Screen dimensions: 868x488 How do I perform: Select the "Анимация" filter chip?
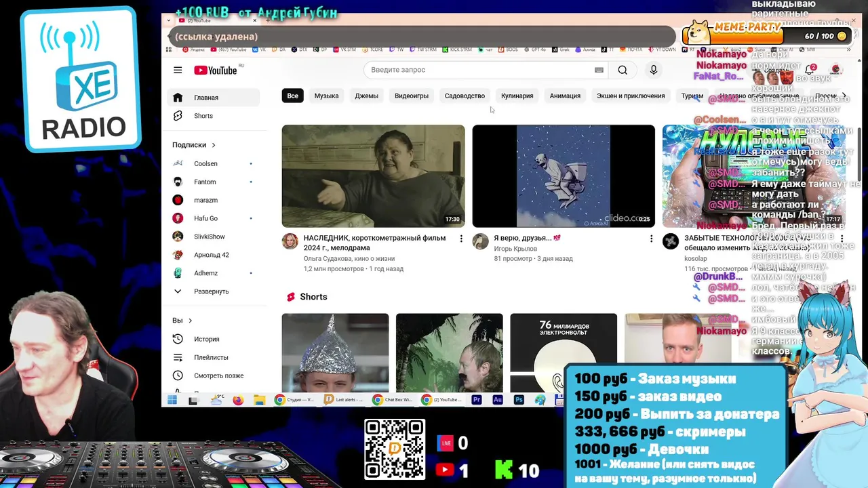pos(565,96)
